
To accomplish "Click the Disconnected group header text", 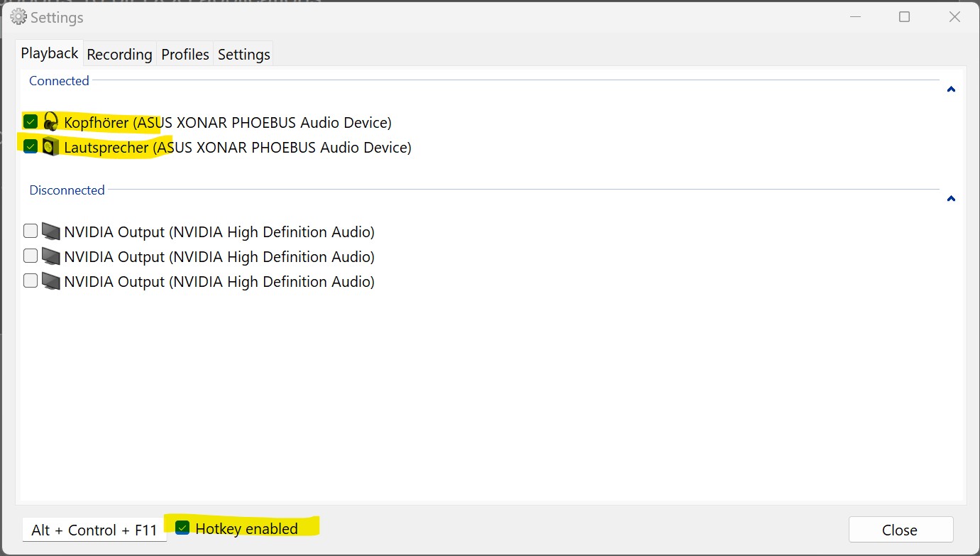I will tap(67, 190).
